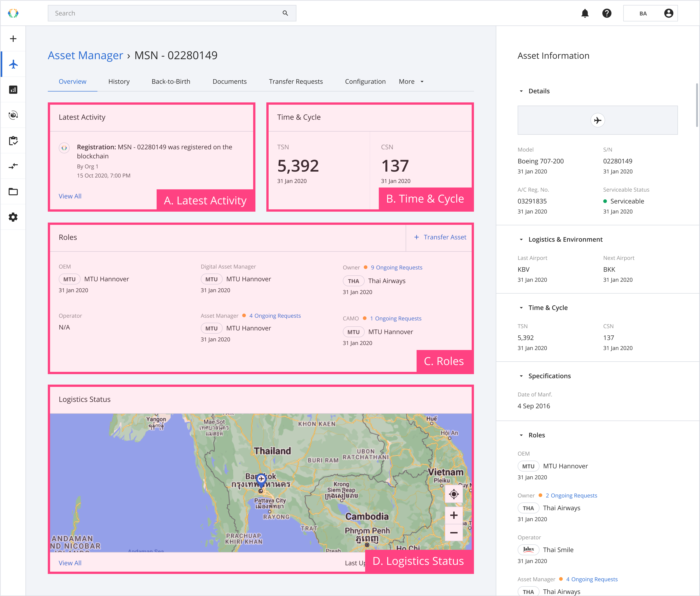This screenshot has width=700, height=596.
Task: Click the CSN value 137 in card
Action: pos(395,166)
